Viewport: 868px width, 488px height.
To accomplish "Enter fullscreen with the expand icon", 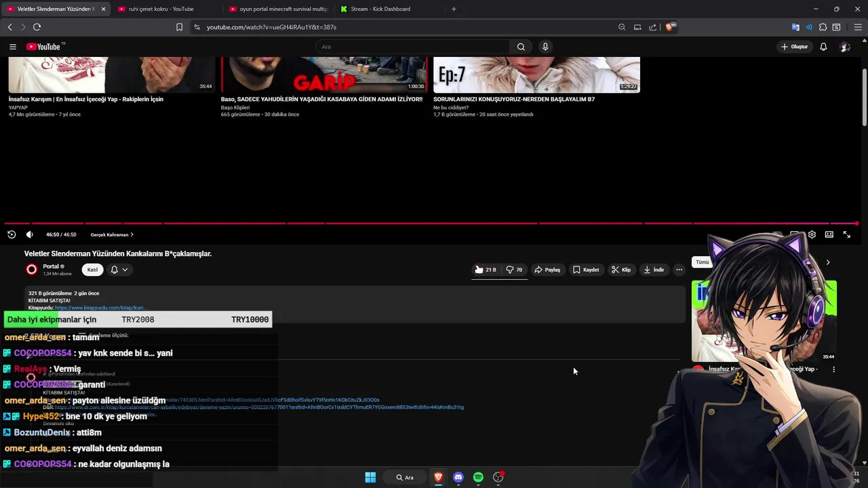I will [x=847, y=235].
